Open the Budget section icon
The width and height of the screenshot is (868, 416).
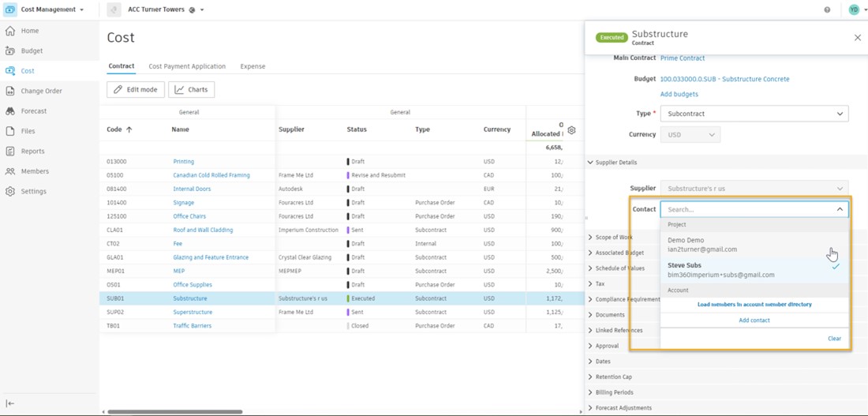(x=10, y=51)
